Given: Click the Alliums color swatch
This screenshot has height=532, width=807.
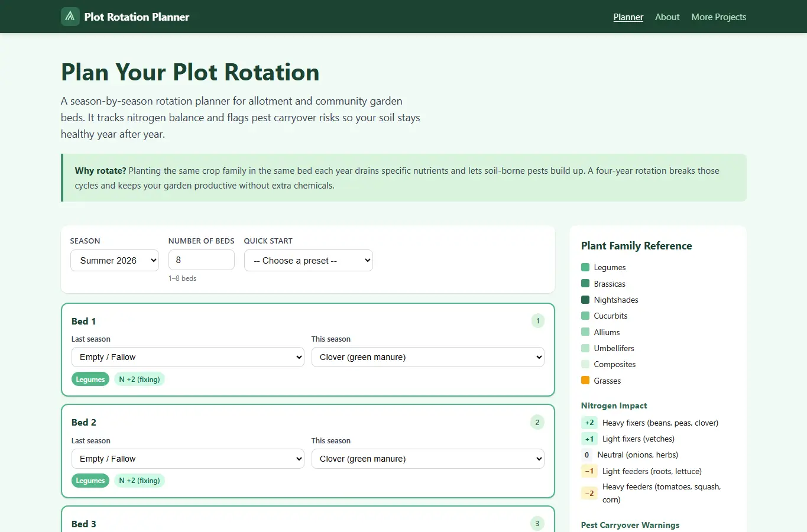Looking at the screenshot, I should coord(585,332).
